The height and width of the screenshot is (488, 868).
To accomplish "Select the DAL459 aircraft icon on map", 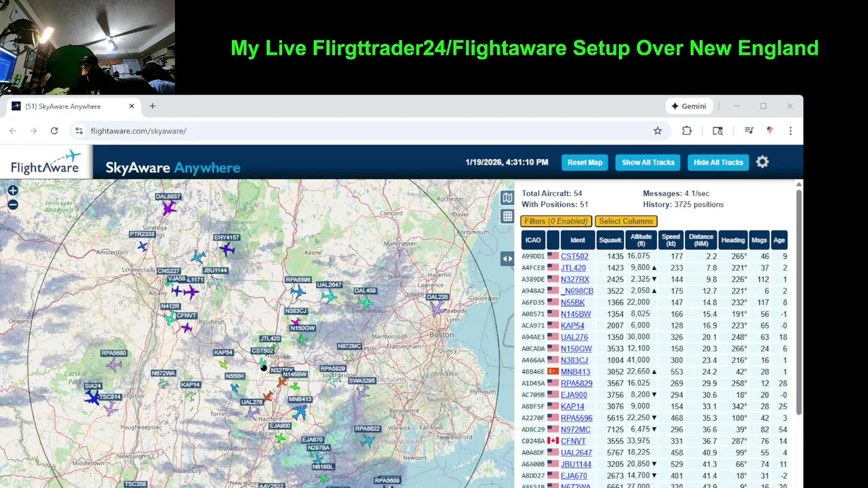I will (x=366, y=302).
